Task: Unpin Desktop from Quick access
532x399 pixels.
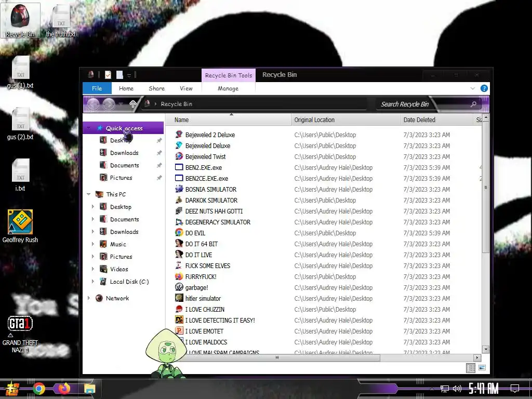Action: coord(159,140)
